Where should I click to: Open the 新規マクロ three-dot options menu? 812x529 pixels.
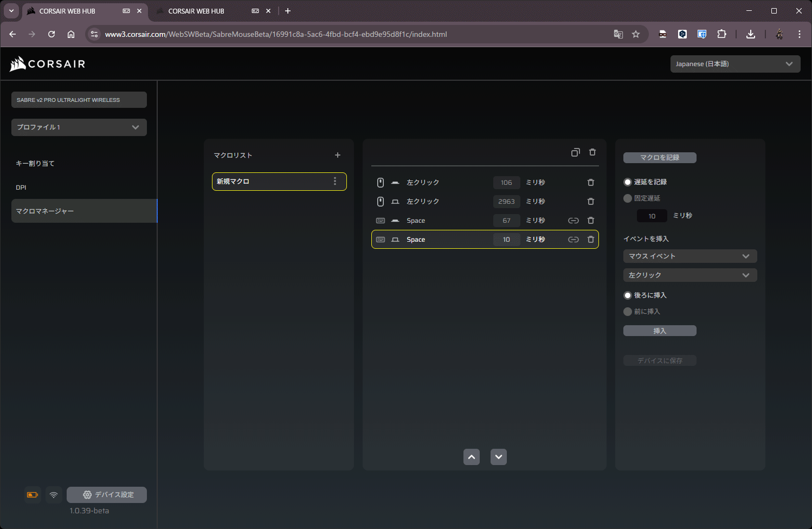[335, 181]
